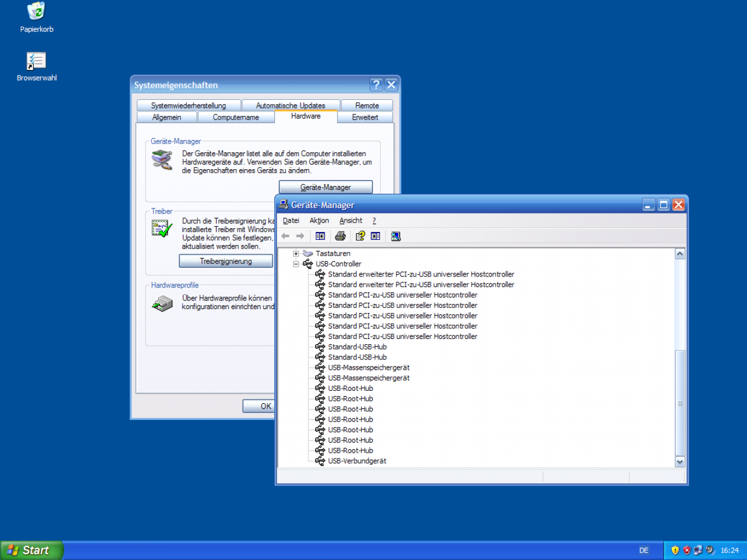Screen dimensions: 747x560
Task: Click the keyboard icon beside Tastaturen
Action: pyautogui.click(x=308, y=254)
